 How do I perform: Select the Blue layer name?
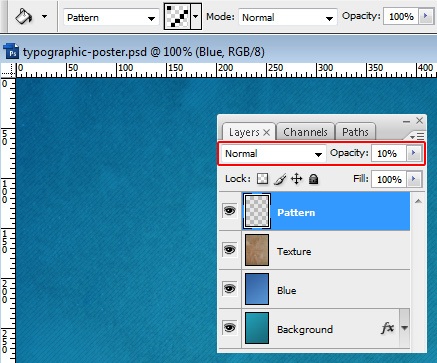[x=287, y=290]
